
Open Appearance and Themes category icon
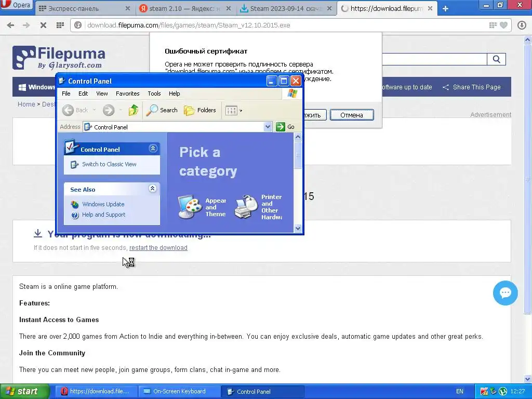(x=191, y=207)
